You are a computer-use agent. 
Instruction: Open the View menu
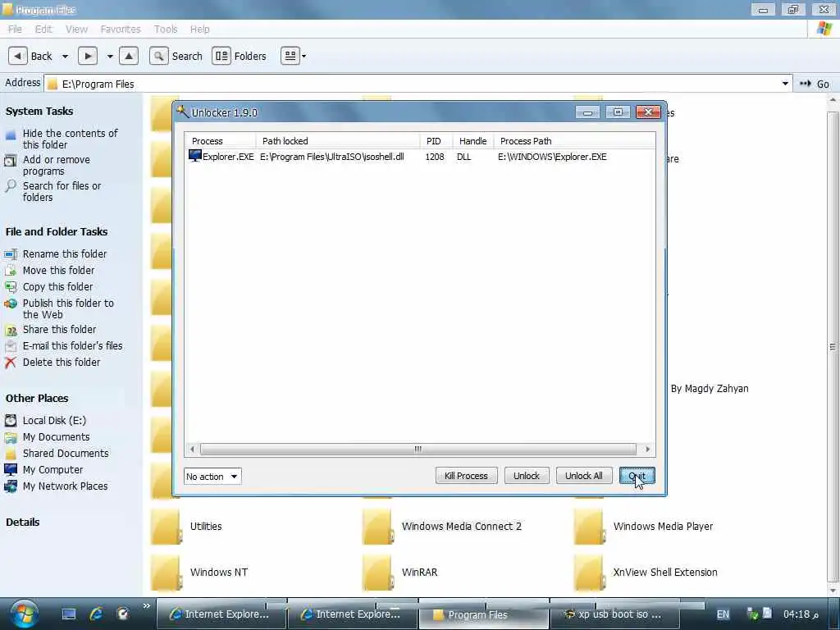(76, 29)
